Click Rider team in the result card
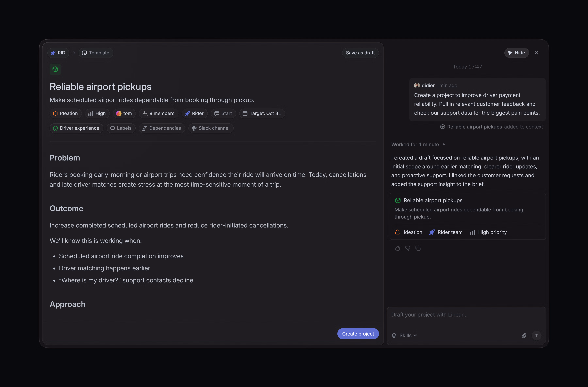The width and height of the screenshot is (588, 387). pos(446,232)
